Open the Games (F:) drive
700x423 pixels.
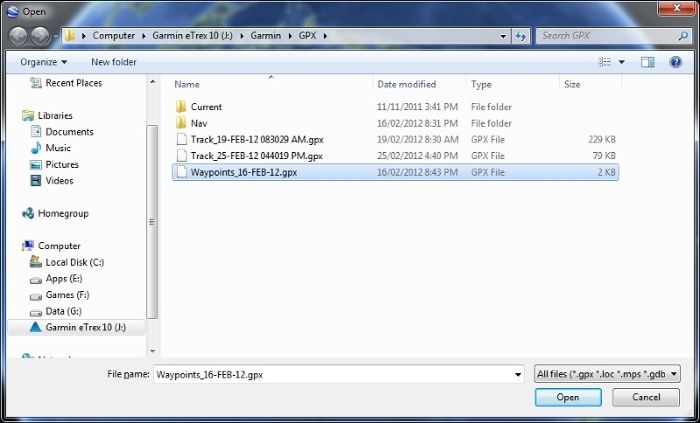(x=59, y=295)
